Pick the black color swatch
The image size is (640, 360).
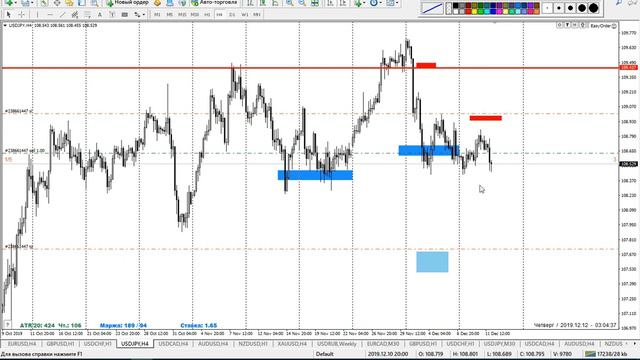pyautogui.click(x=456, y=6)
